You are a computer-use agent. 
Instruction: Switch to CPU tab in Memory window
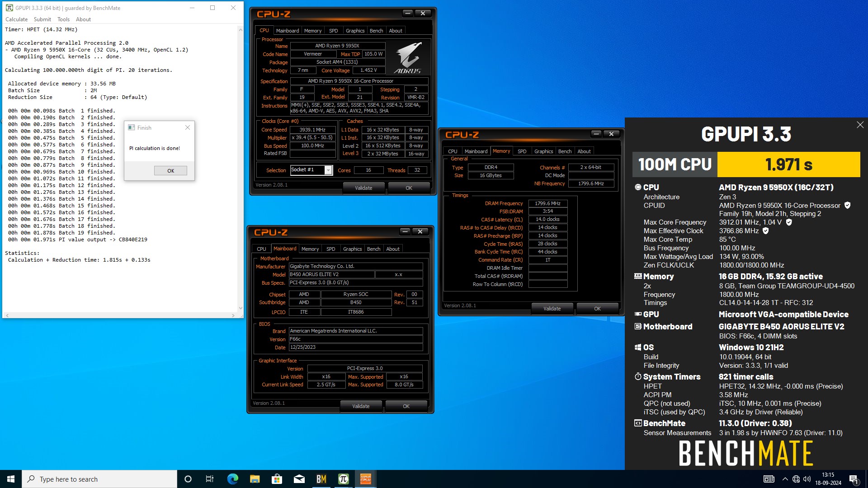(x=453, y=151)
